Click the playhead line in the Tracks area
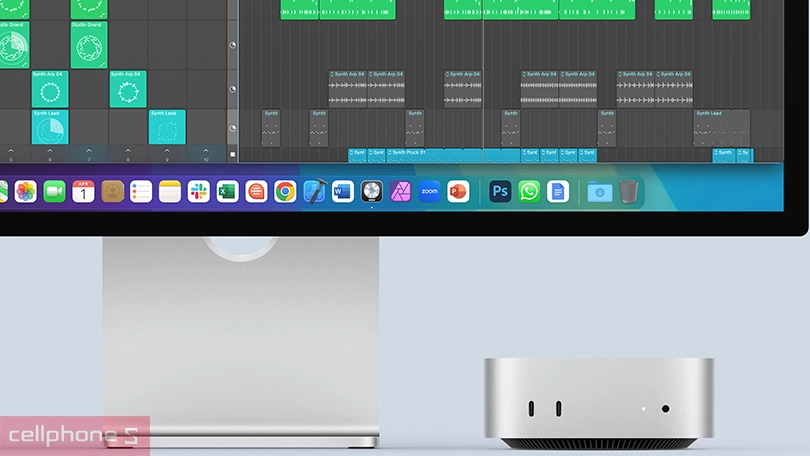 point(483,83)
